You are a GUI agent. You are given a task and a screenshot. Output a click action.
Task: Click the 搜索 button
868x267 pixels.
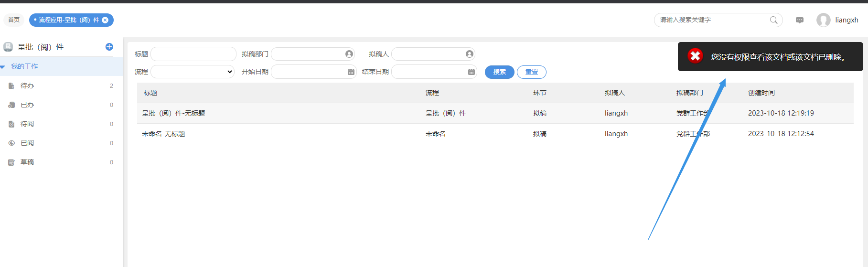pos(500,72)
